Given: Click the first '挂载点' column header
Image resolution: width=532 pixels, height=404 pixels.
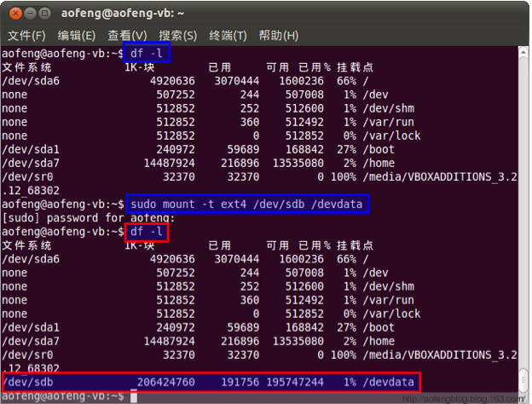Looking at the screenshot, I should pos(356,67).
